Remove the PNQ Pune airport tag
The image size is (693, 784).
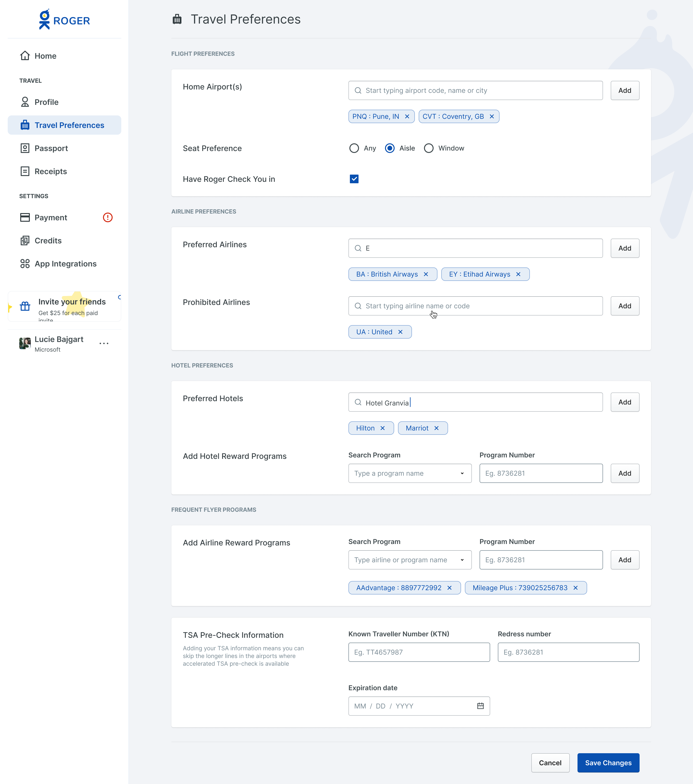pos(407,117)
